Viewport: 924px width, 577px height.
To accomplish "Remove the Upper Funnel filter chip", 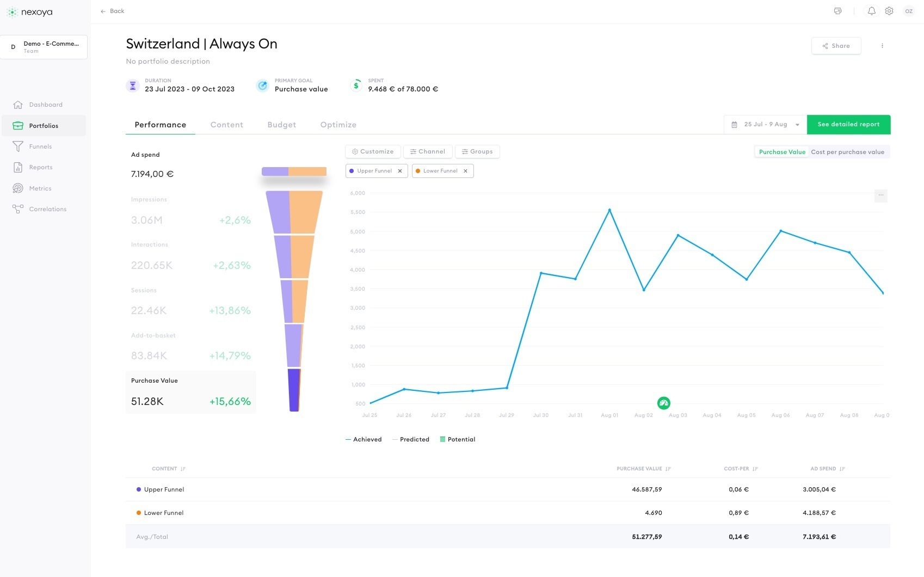I will tap(400, 170).
